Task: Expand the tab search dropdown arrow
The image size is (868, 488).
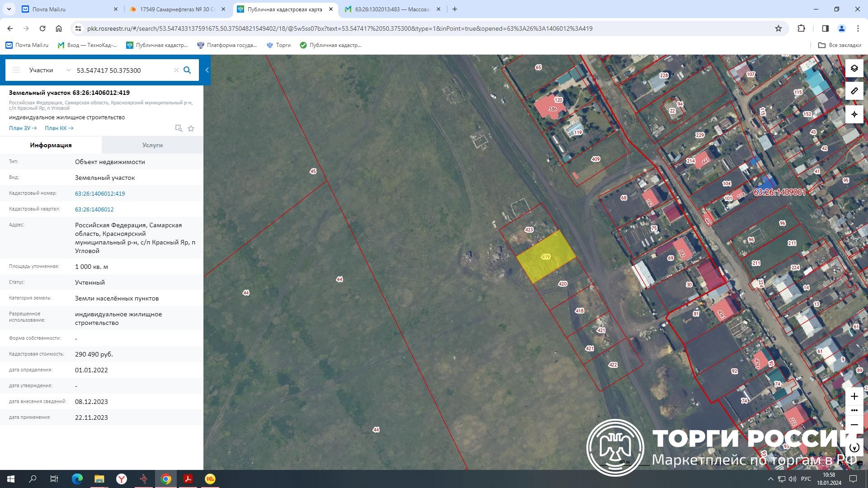Action: pyautogui.click(x=9, y=9)
